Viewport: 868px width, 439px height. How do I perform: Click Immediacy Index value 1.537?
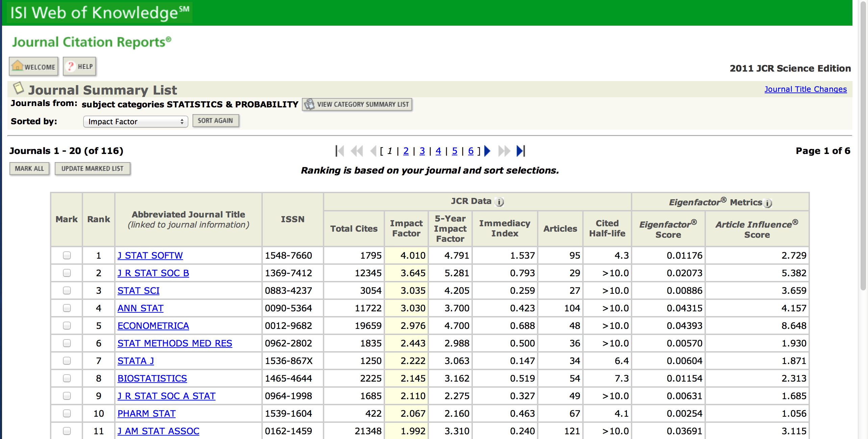(522, 256)
